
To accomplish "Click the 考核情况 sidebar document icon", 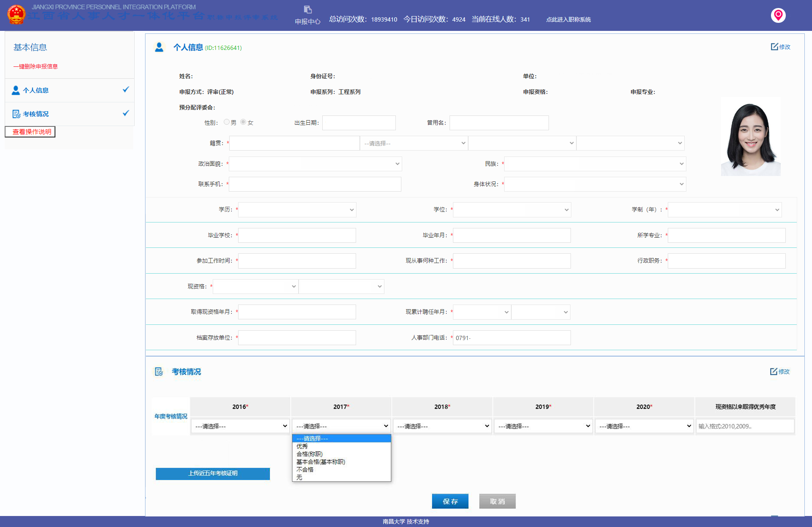I will (x=16, y=114).
